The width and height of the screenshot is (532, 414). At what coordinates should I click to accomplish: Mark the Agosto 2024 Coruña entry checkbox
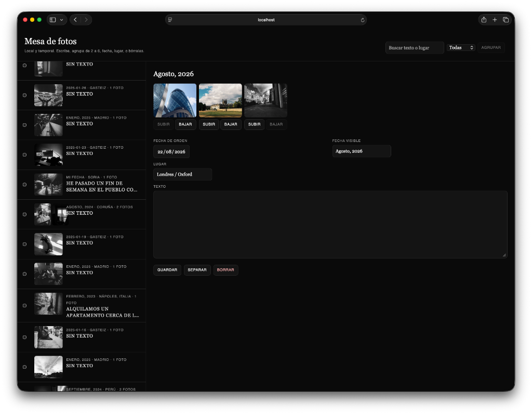[24, 214]
